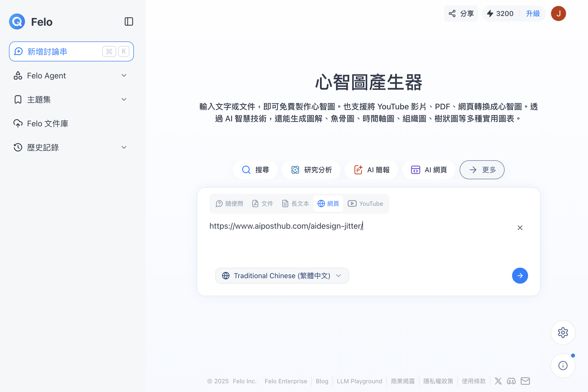Open Traditional Chinese language dropdown
This screenshot has height=392, width=588.
282,275
